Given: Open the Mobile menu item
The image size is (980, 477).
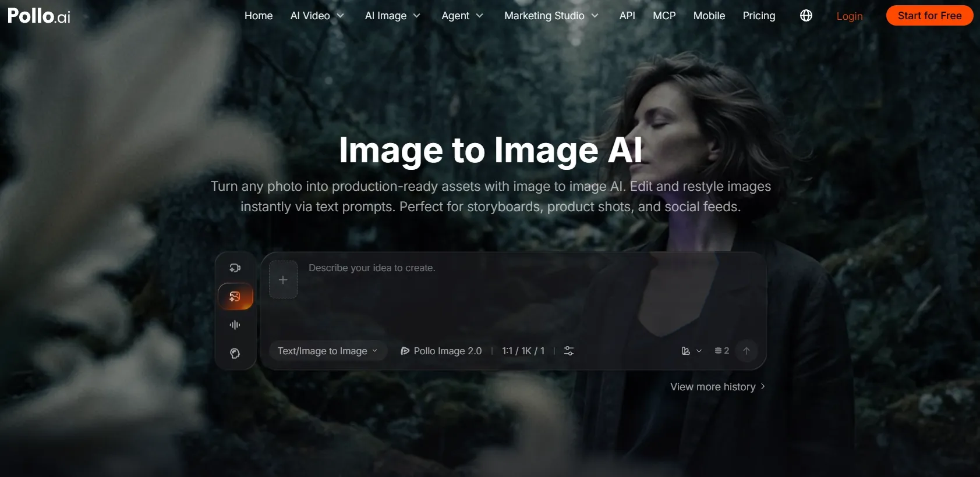Looking at the screenshot, I should [x=709, y=16].
